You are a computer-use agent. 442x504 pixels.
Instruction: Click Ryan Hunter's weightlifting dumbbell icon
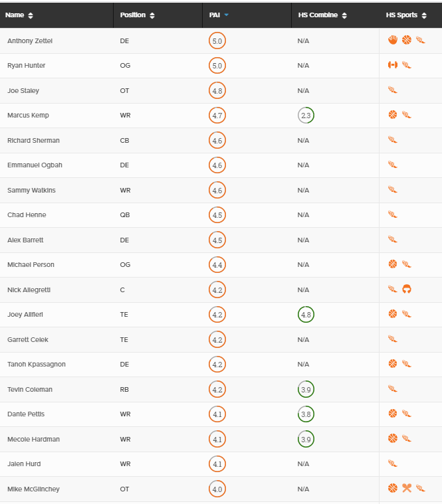pos(392,65)
